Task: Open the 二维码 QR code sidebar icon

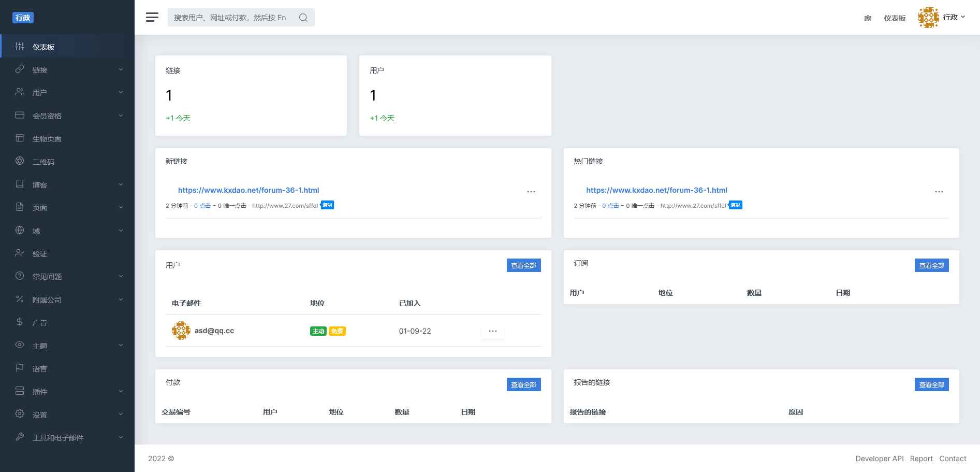Action: [20, 161]
